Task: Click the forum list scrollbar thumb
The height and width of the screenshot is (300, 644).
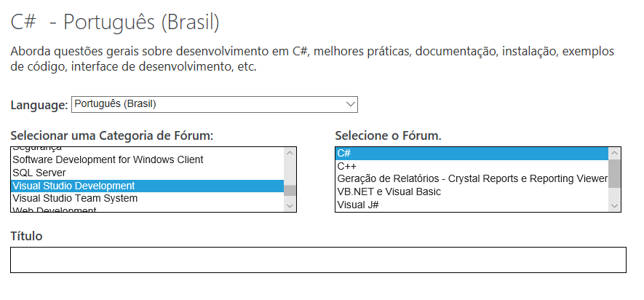Action: pos(614,173)
